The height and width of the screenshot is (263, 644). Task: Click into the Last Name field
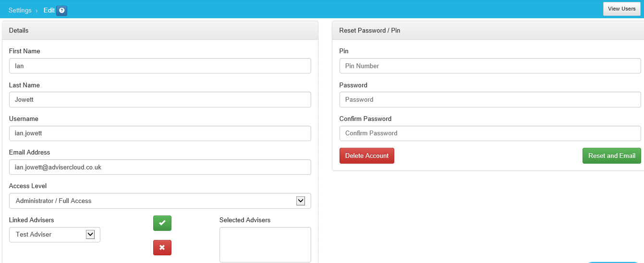pyautogui.click(x=160, y=100)
